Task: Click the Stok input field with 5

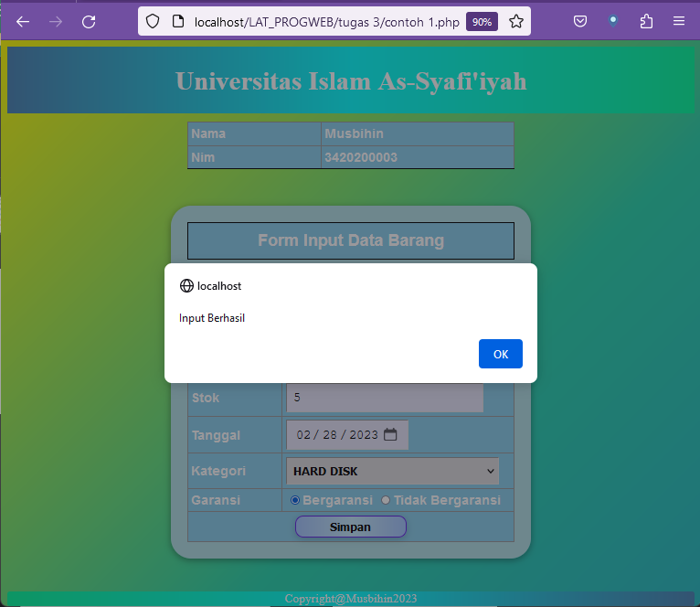Action: click(385, 398)
